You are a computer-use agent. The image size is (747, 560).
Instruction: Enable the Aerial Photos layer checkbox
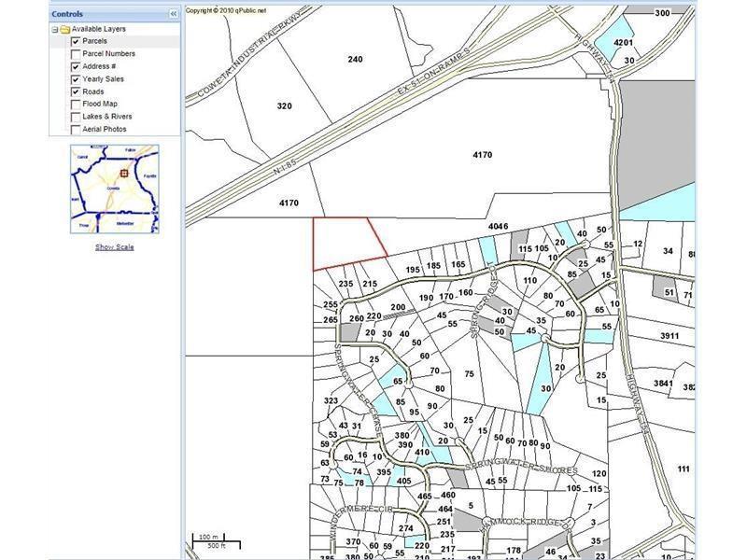(x=76, y=130)
